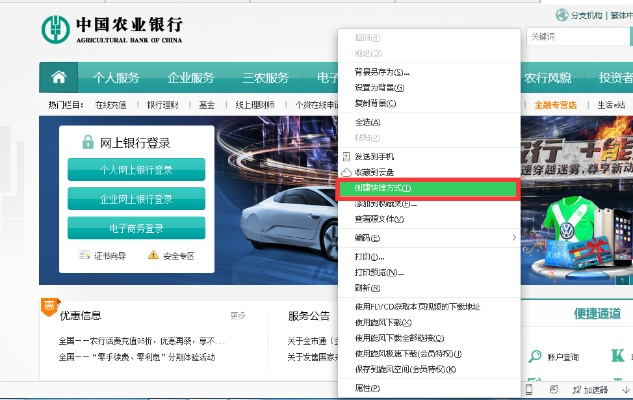The height and width of the screenshot is (400, 633).
Task: Choose 使用旋风下载(X) from the context menu
Action: pos(429,323)
